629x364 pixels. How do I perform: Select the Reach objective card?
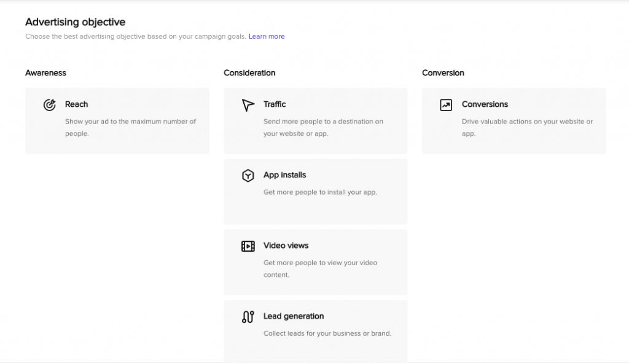(117, 121)
